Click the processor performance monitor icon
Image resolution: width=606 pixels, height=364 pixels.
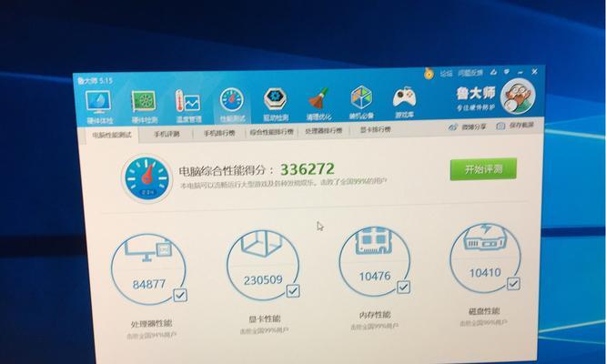[149, 250]
